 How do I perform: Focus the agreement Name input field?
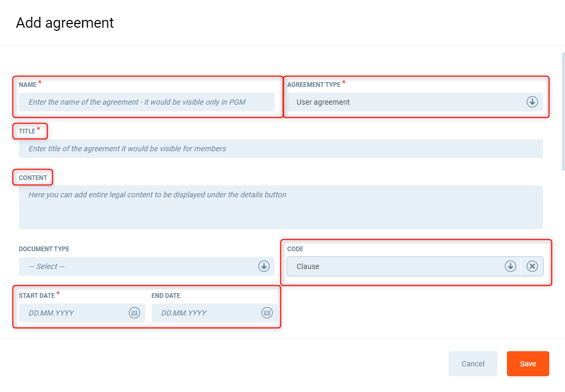(146, 102)
